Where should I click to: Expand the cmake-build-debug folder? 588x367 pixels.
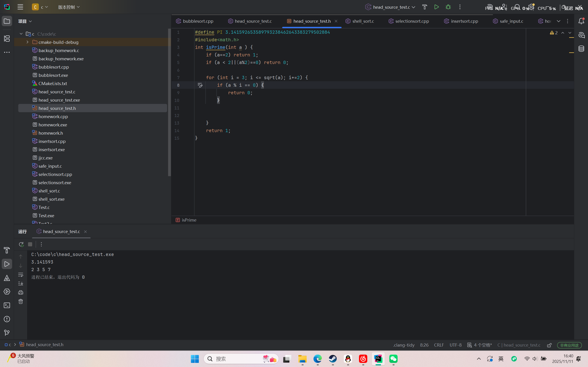click(28, 42)
